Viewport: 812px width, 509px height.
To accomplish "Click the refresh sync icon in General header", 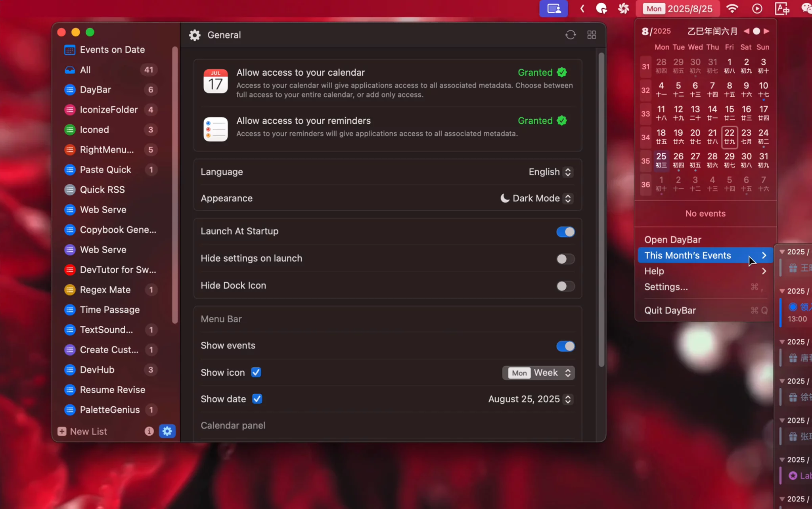I will [x=570, y=35].
